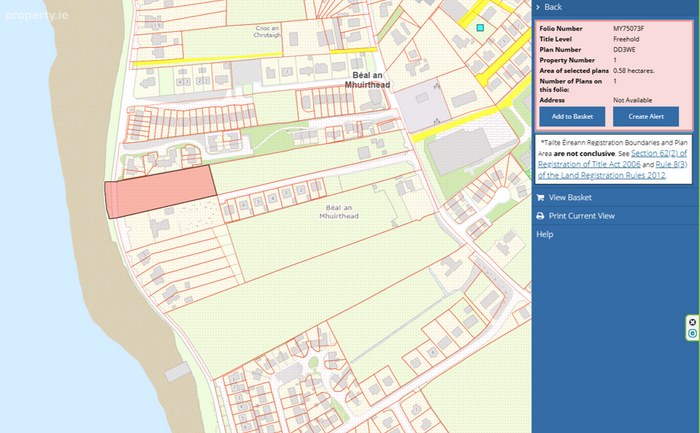Open Rule 8(3) Land Registration Rules link

(x=612, y=170)
